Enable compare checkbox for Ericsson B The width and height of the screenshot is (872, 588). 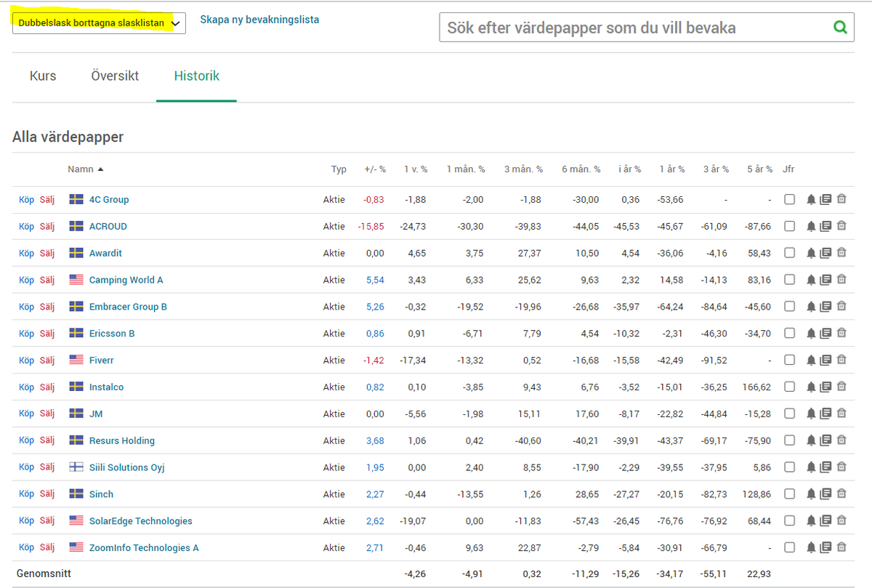[789, 334]
